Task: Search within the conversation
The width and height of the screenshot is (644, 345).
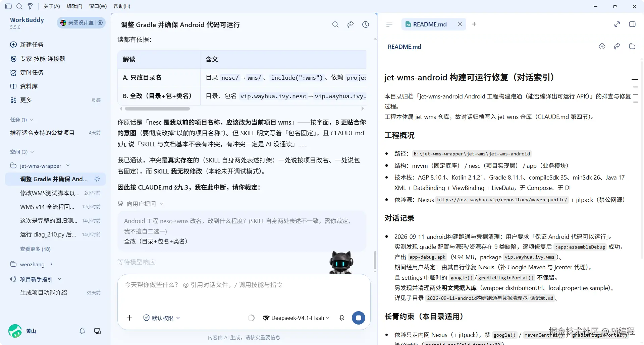Action: (335, 24)
